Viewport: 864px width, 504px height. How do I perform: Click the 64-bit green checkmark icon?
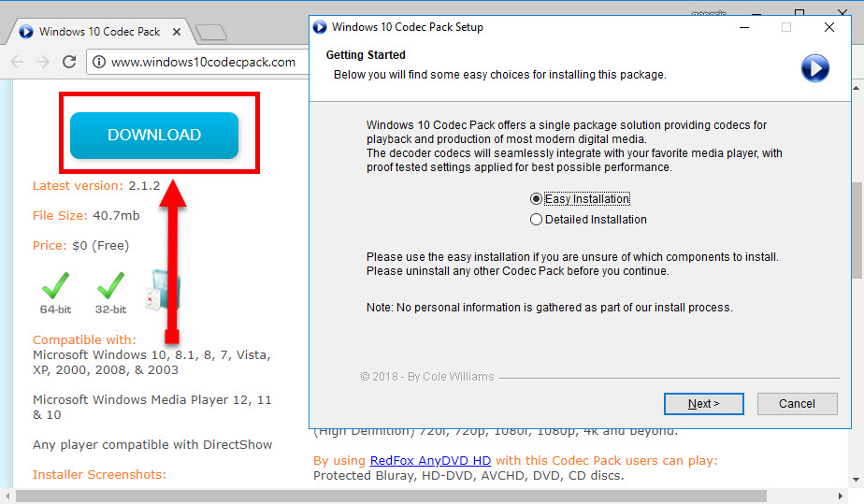tap(56, 285)
